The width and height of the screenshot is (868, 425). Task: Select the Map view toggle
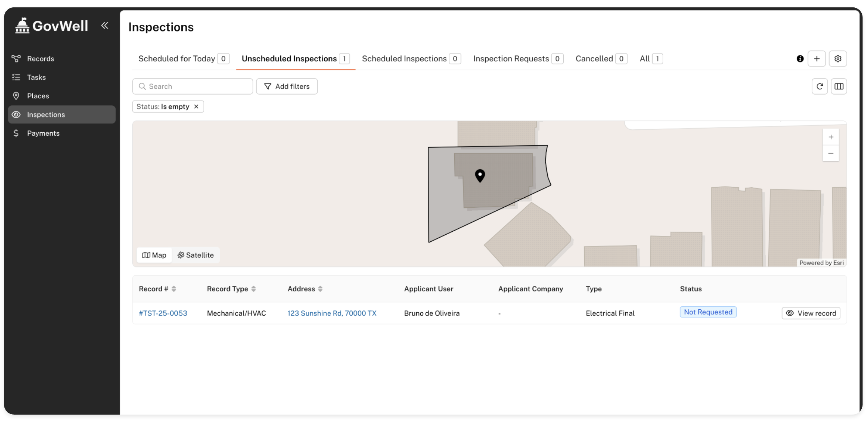coord(154,255)
